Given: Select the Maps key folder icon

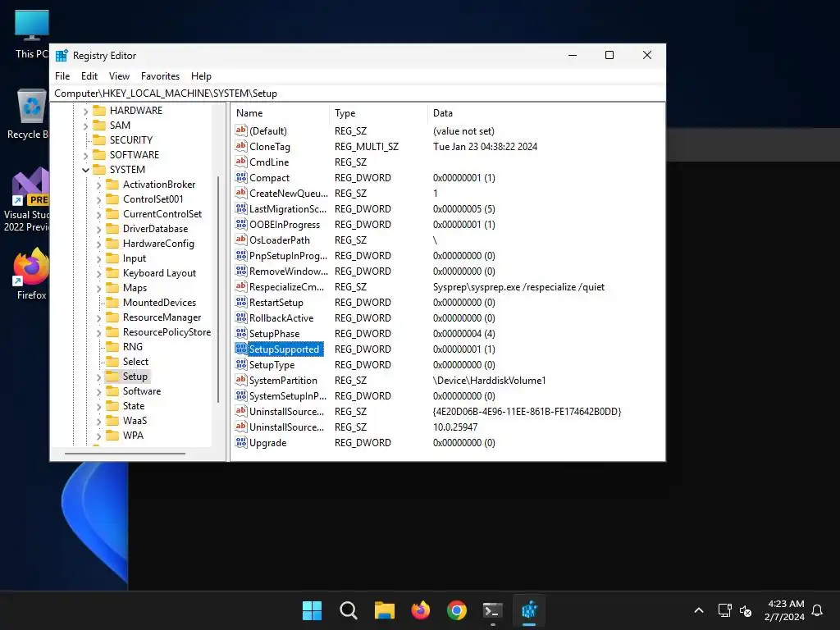Looking at the screenshot, I should point(112,288).
